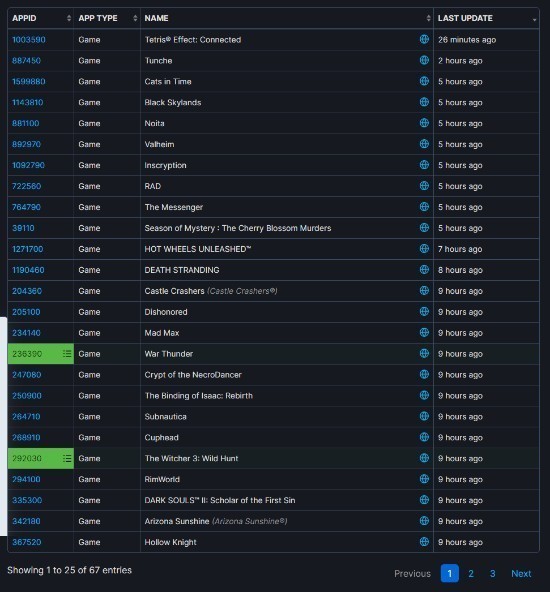Open appid link 1271700
Viewport: 550px width, 592px height.
tap(28, 249)
